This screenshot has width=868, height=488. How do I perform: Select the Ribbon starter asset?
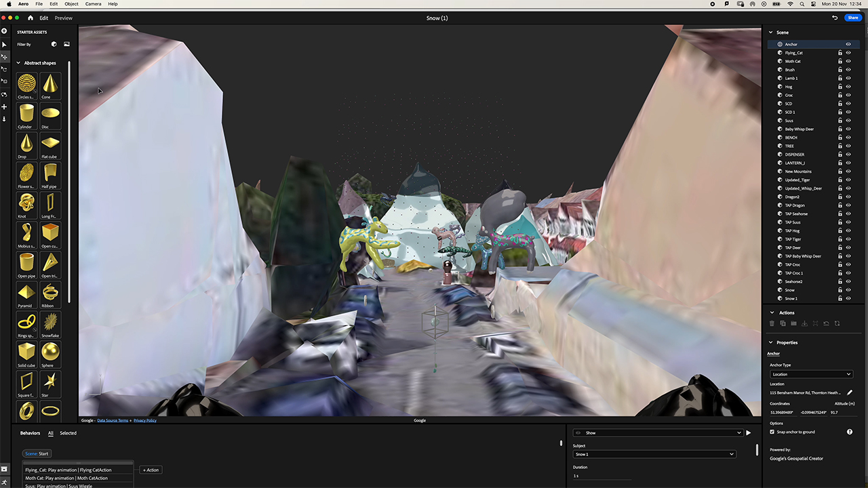coord(50,296)
